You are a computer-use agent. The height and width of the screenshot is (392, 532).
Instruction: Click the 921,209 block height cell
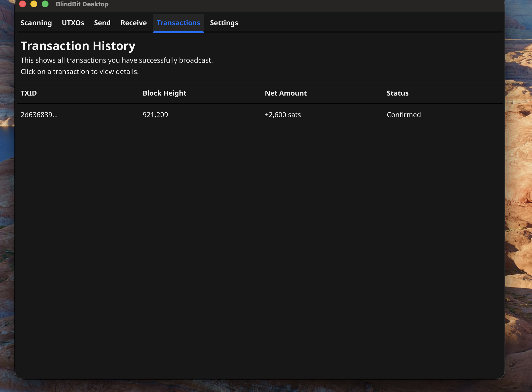pyautogui.click(x=155, y=115)
